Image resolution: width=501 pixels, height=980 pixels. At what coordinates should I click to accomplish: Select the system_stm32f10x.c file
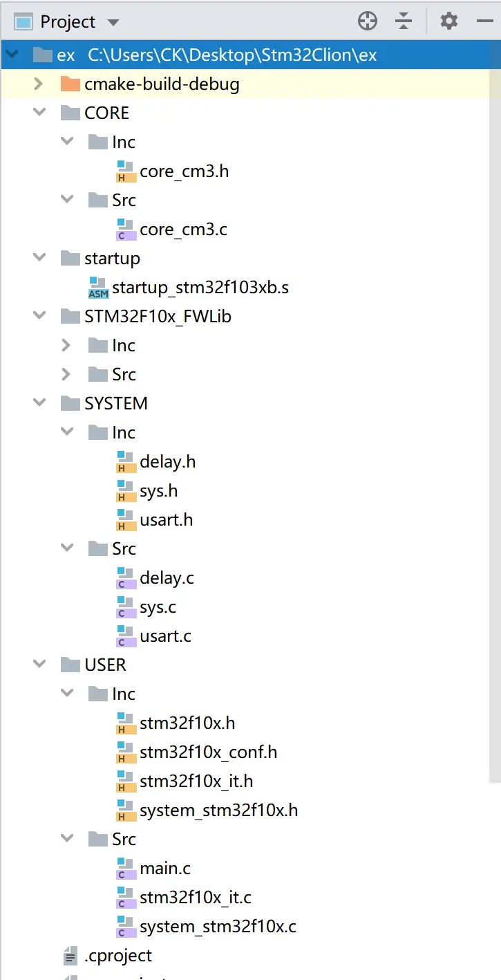click(207, 926)
